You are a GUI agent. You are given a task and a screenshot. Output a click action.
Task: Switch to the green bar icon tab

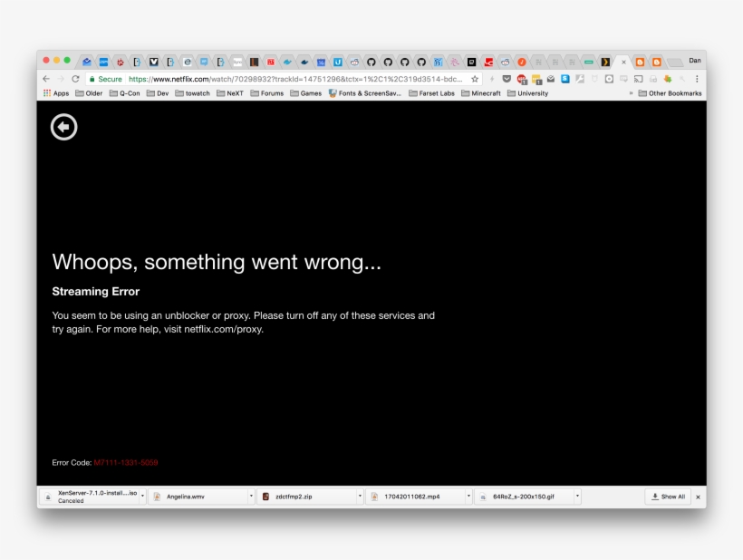[x=589, y=62]
